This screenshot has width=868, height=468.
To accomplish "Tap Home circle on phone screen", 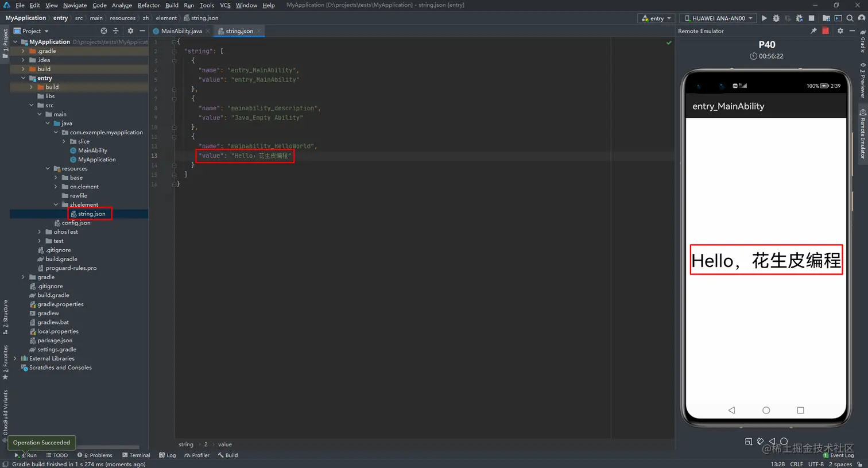I will click(766, 410).
